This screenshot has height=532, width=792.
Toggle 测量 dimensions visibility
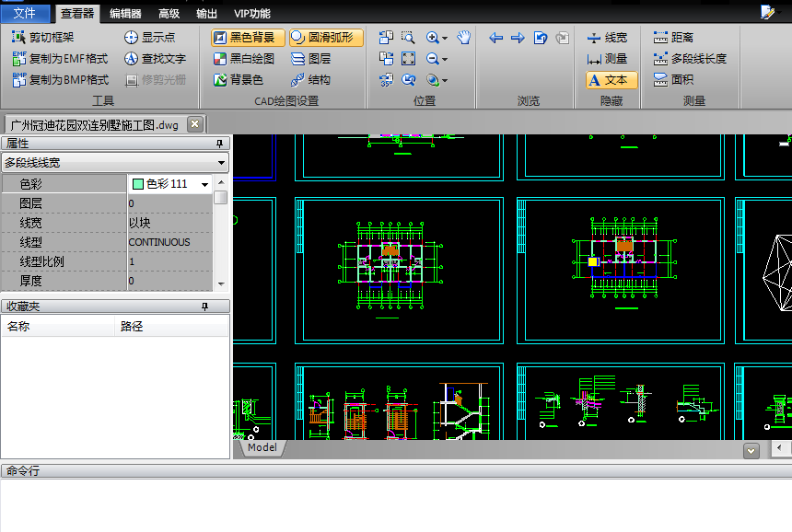[x=607, y=59]
